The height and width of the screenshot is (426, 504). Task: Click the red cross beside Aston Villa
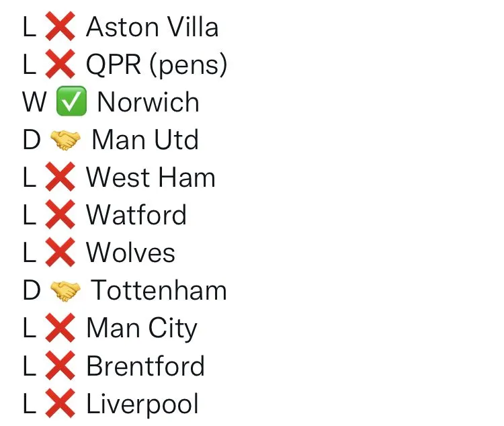click(x=60, y=26)
